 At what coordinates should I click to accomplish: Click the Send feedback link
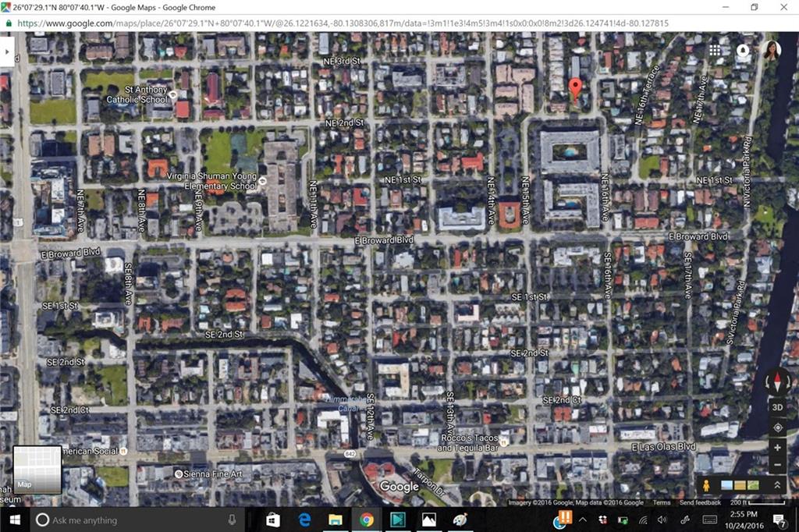point(700,502)
